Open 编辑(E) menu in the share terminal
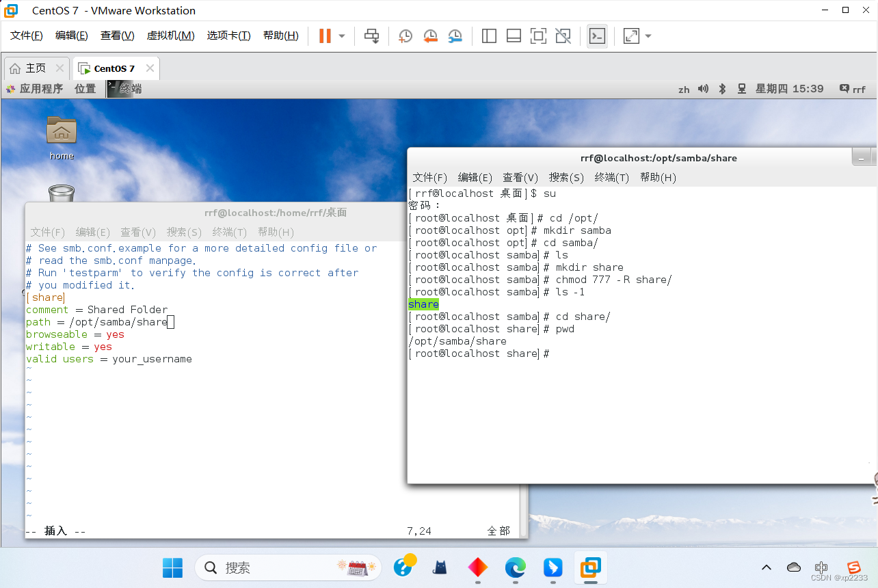 475,177
